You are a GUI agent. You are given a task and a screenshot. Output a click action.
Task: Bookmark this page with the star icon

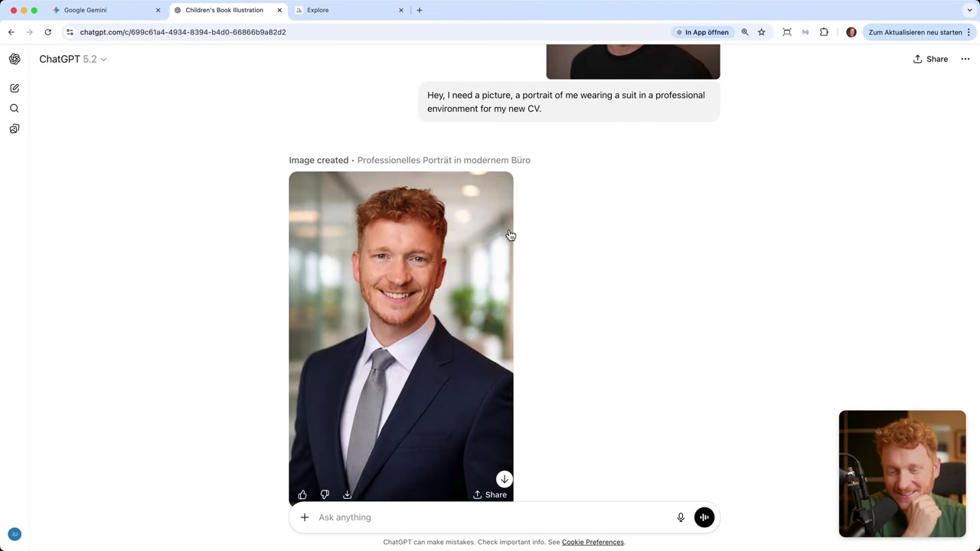[762, 32]
